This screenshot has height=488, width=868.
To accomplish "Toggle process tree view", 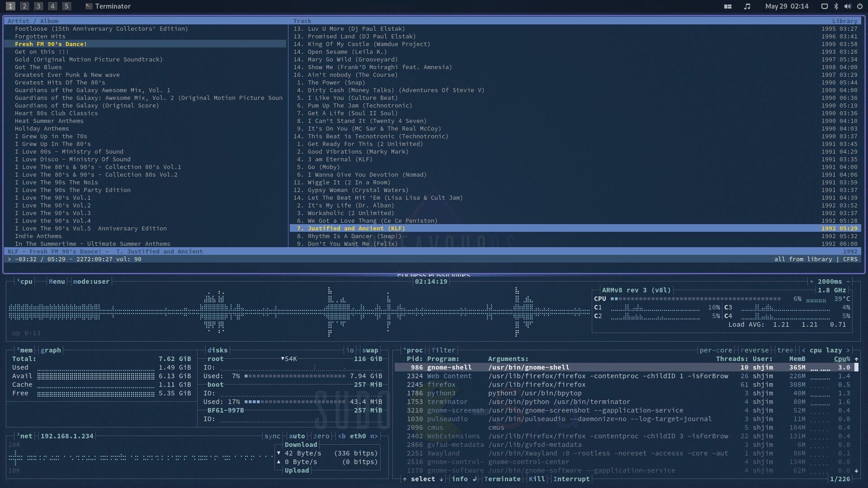I will (x=785, y=350).
